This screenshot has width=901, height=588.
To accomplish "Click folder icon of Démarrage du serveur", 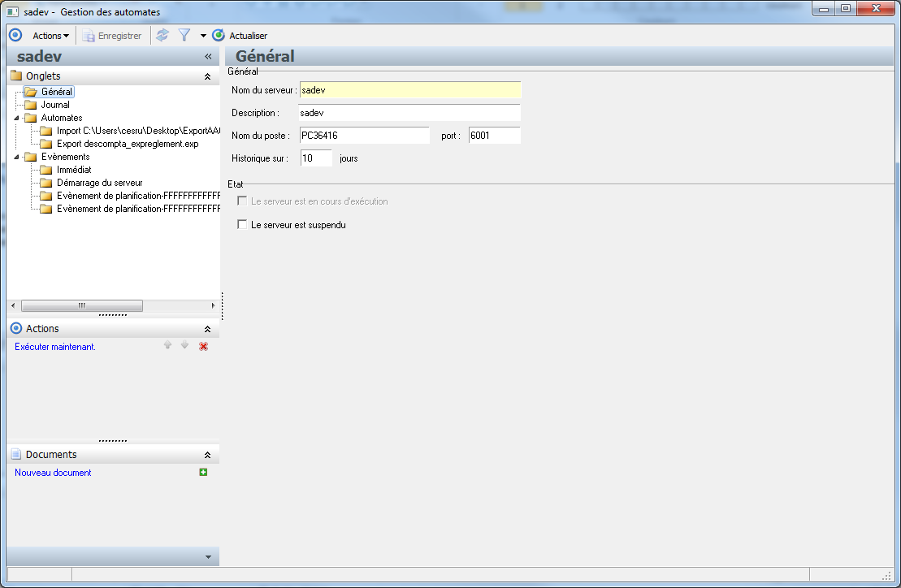I will pos(46,183).
